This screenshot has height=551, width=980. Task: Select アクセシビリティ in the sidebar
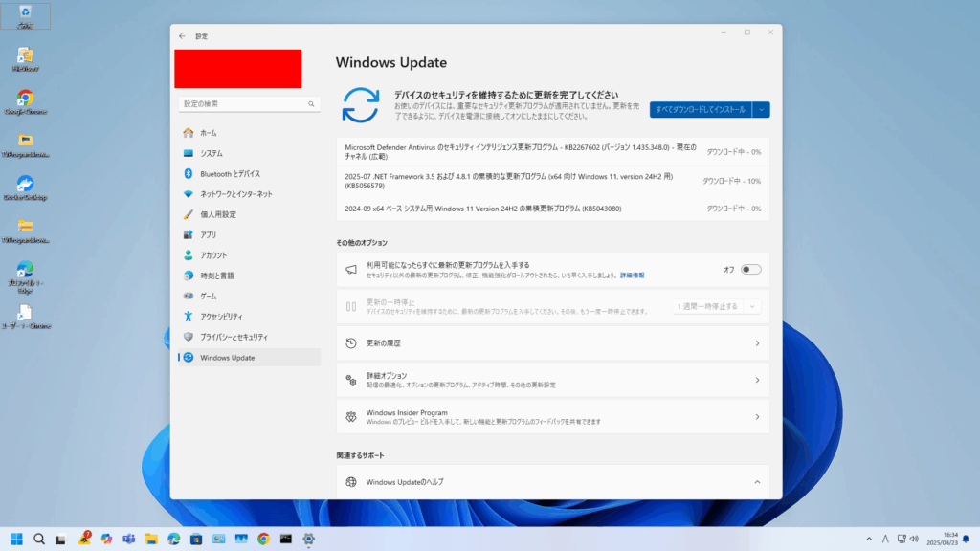250,317
